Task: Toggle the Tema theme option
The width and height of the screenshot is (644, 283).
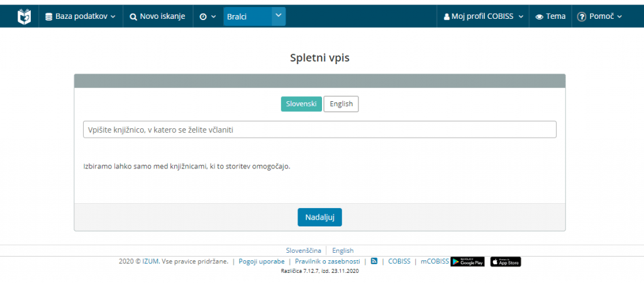Action: point(550,16)
